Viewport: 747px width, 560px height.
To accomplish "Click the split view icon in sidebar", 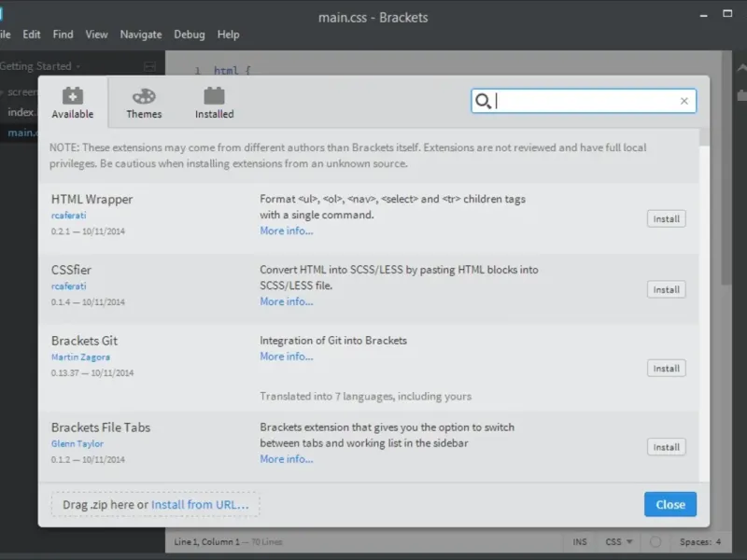I will [149, 66].
